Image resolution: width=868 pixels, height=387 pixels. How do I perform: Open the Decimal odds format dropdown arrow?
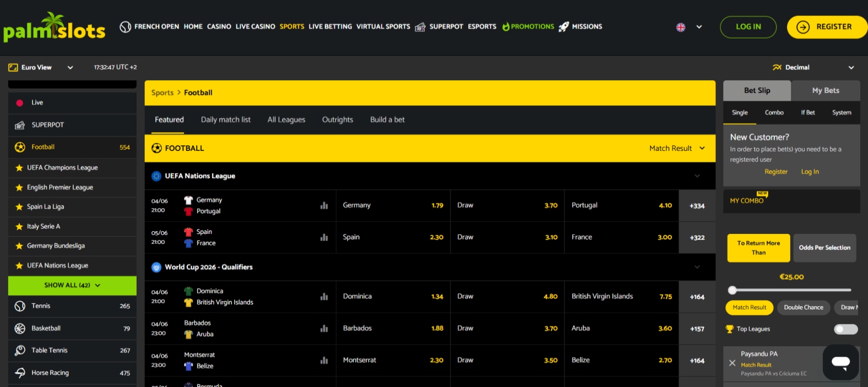click(x=851, y=68)
